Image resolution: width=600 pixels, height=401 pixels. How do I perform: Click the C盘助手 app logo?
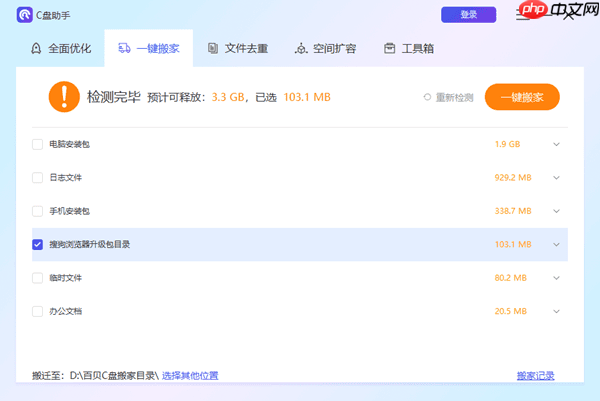point(24,14)
